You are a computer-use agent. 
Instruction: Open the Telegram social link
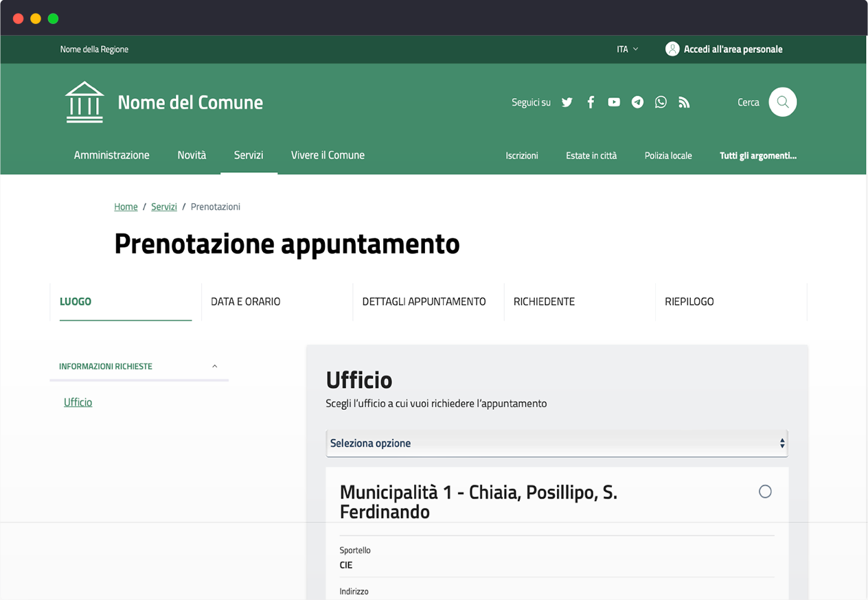pos(637,102)
